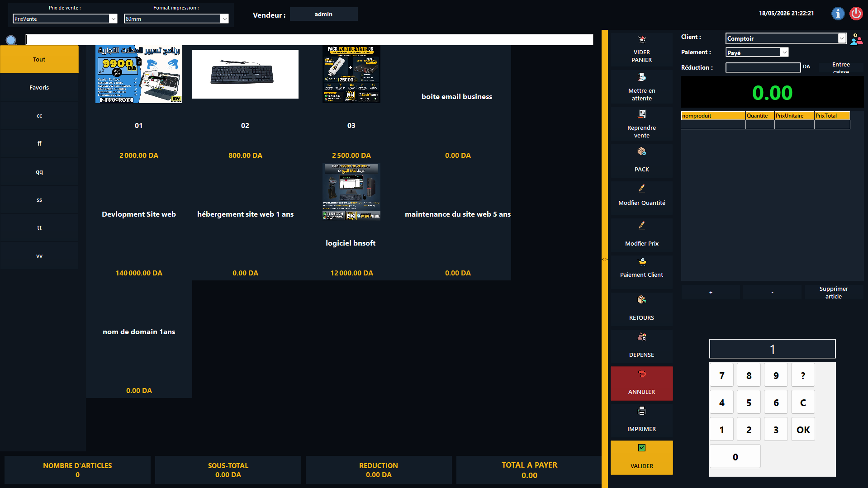868x488 pixels.
Task: Open the PACK function
Action: pyautogui.click(x=641, y=161)
